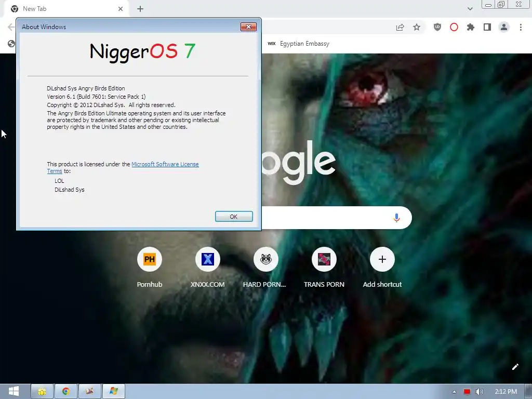Restore down the Chrome window
Viewport: 532px width, 399px height.
pos(501,5)
